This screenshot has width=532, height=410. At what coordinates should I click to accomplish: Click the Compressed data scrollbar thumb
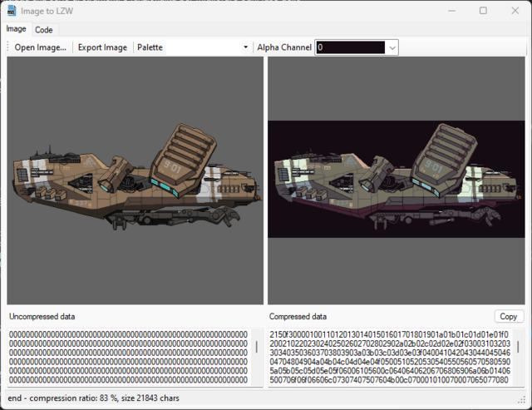coord(518,347)
